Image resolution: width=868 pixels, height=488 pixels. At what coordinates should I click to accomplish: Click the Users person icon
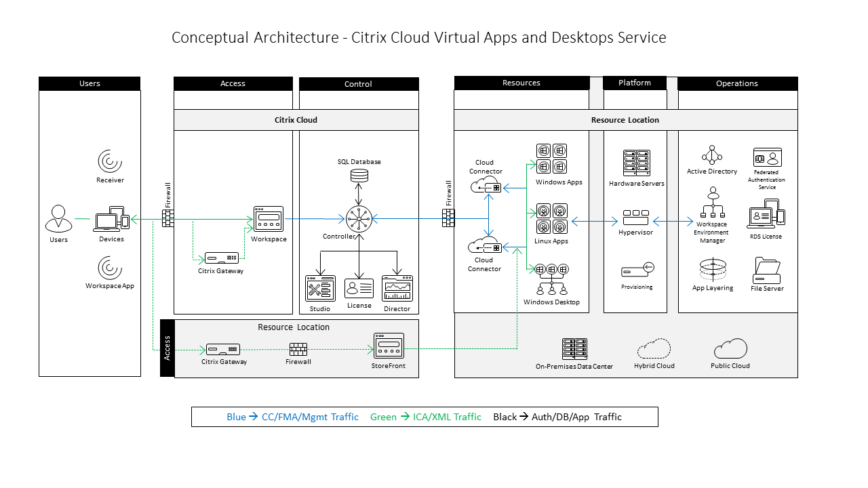58,219
